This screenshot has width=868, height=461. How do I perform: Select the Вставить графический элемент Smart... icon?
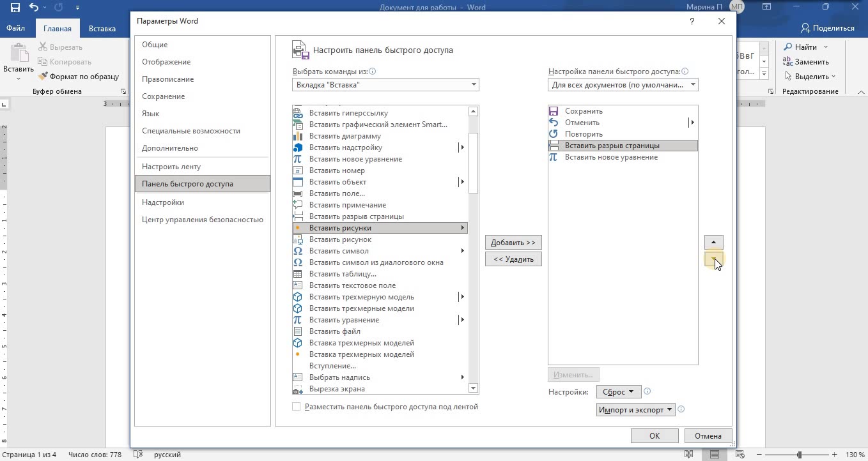pyautogui.click(x=298, y=125)
